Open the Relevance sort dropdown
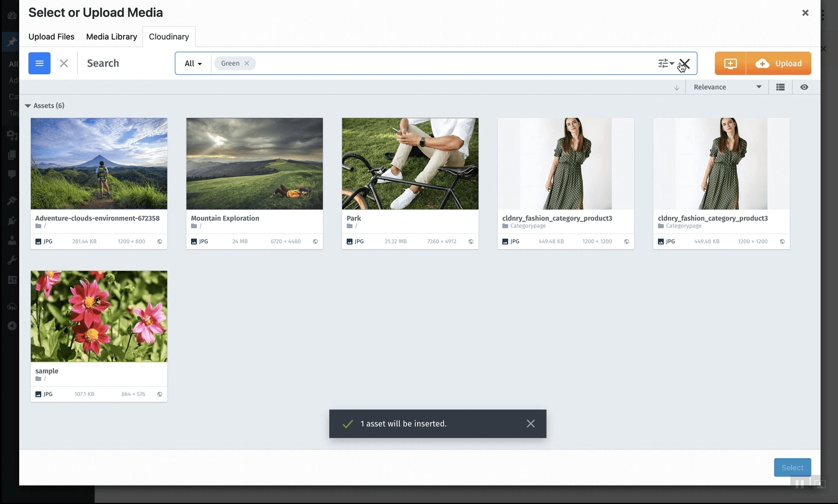838x504 pixels. tap(727, 87)
